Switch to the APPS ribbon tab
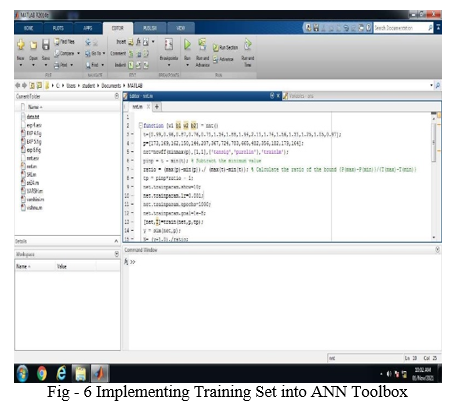The image size is (462, 409). [x=88, y=28]
